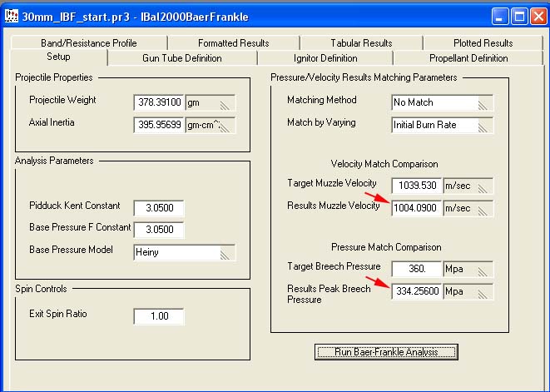Click the Projectile Weight value field
Viewport: 550px width, 392px height.
(158, 102)
